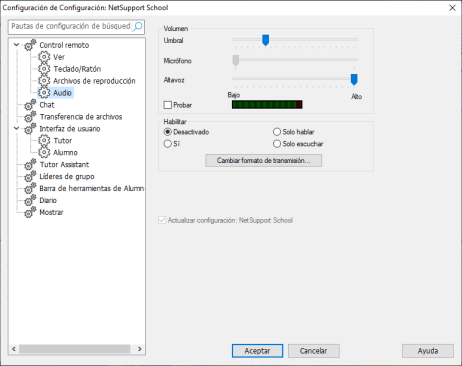
Task: Click the gear icon beside Tutor
Action: 44,141
